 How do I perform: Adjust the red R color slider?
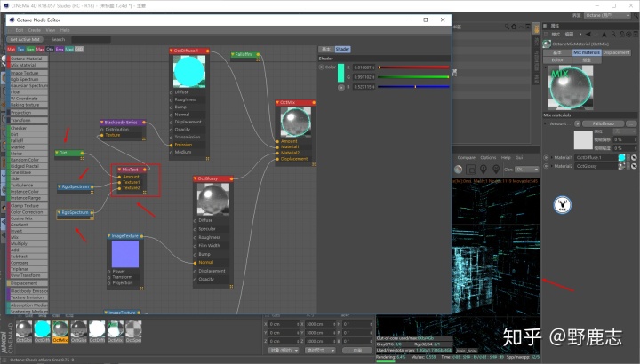[413, 67]
